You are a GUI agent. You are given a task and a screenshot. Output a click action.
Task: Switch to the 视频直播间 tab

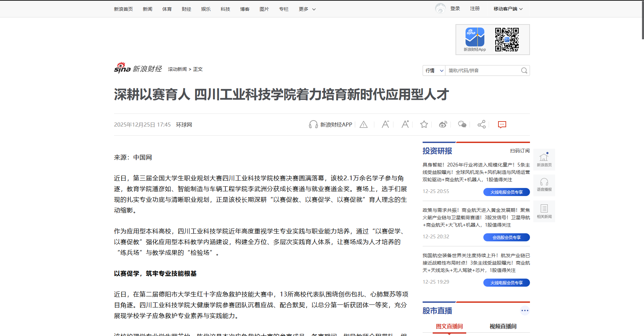coord(503,326)
